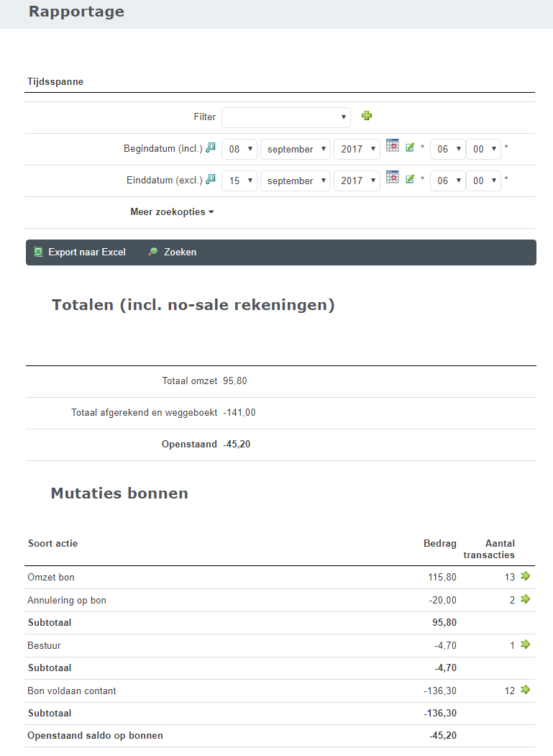Click the green arrow for Annulering op bon
Image resolution: width=553 pixels, height=756 pixels.
point(526,599)
